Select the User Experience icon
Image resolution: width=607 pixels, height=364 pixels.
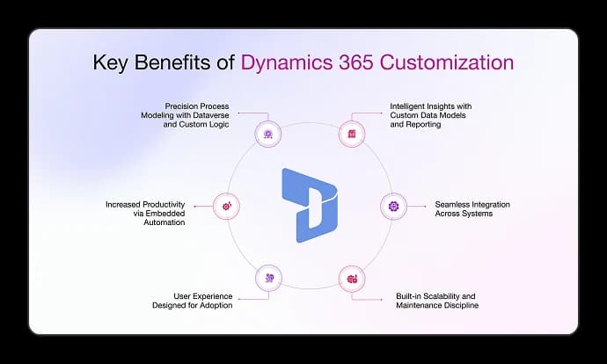pos(267,279)
